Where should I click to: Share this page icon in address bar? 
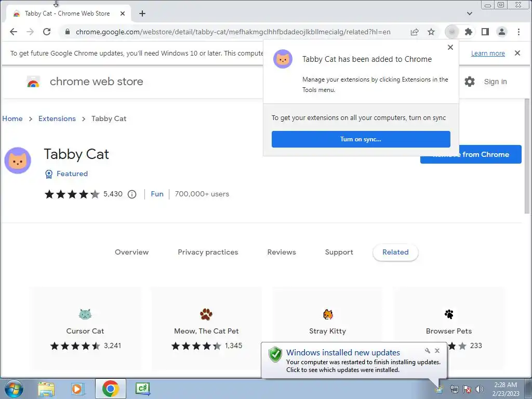(414, 32)
